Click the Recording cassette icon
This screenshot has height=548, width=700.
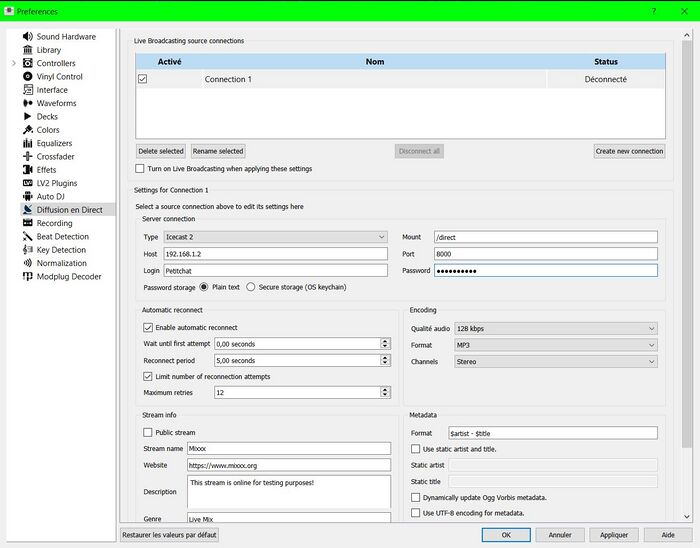(28, 223)
